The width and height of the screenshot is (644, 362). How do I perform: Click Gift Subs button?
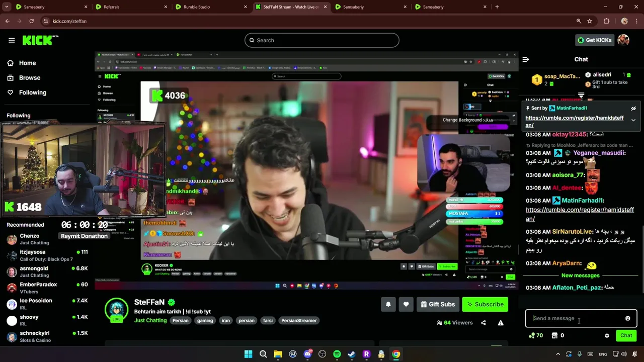(438, 304)
